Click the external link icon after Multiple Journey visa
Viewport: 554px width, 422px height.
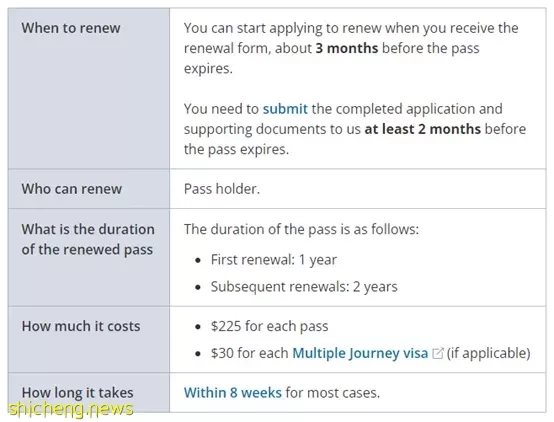[437, 353]
